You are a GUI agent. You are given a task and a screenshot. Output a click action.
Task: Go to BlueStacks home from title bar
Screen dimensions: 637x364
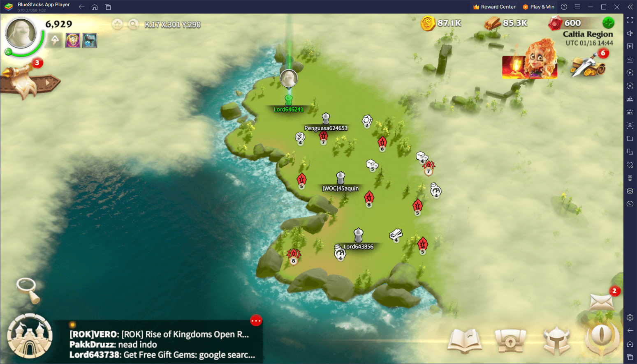click(95, 7)
